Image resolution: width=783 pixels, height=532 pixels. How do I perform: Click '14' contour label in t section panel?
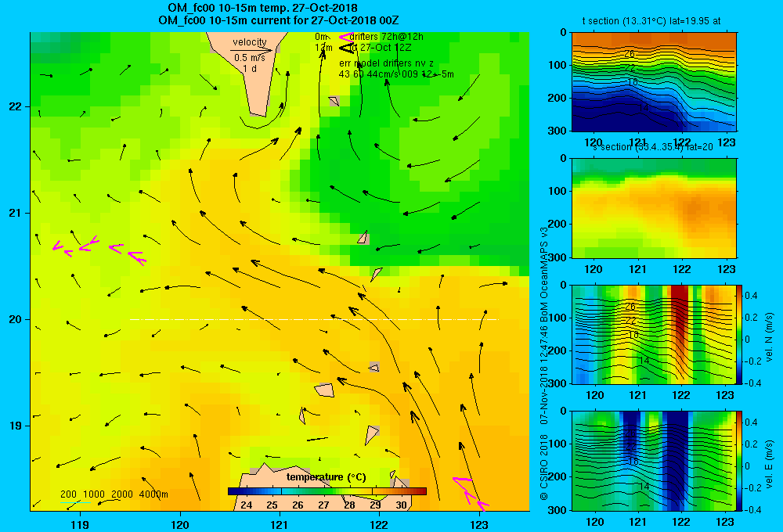point(644,107)
